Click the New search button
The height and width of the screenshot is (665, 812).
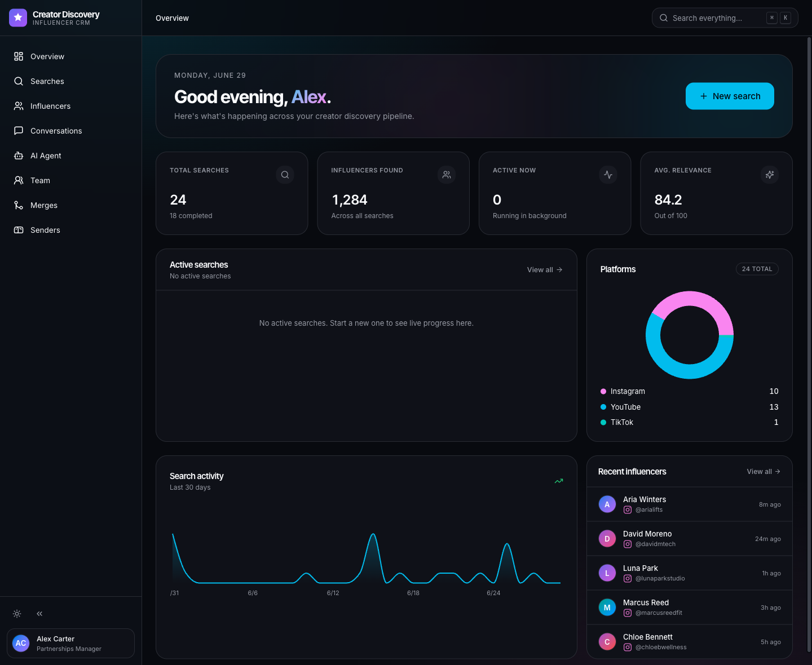[730, 96]
